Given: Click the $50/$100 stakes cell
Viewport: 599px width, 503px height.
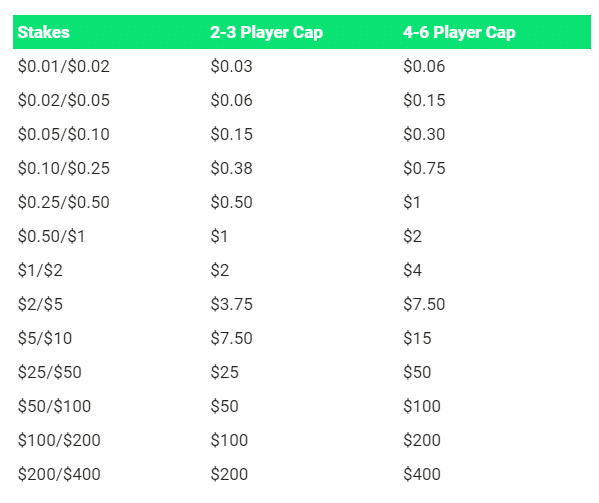Looking at the screenshot, I should [54, 406].
